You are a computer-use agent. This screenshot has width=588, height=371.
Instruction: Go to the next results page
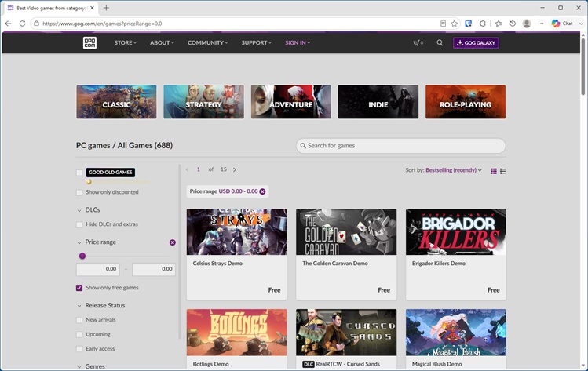point(235,169)
